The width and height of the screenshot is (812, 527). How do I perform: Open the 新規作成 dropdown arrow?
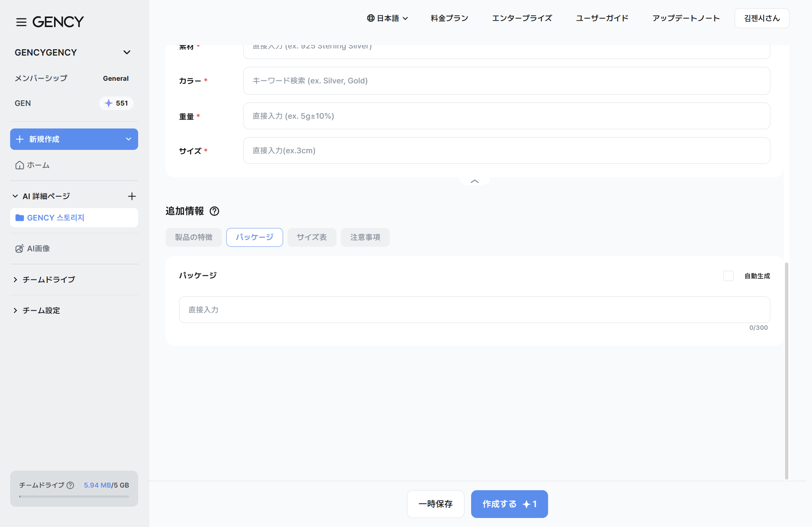coord(128,139)
